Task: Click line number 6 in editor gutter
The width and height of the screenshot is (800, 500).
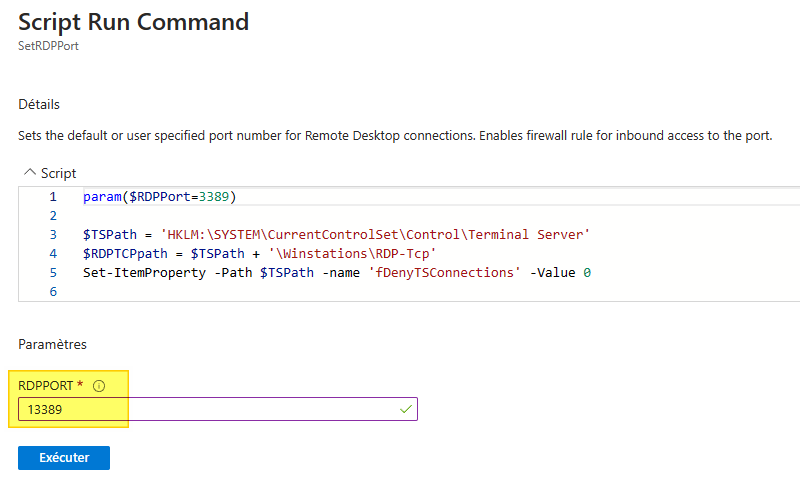Action: click(x=53, y=291)
